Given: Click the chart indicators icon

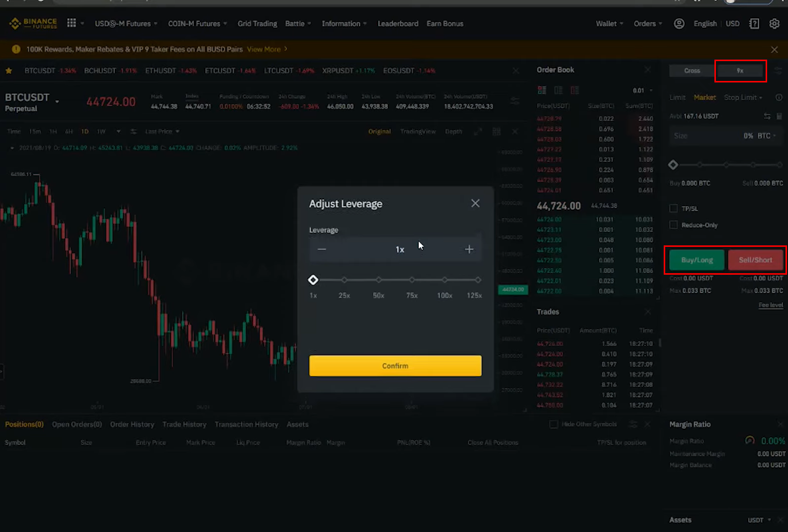Looking at the screenshot, I should click(x=133, y=131).
